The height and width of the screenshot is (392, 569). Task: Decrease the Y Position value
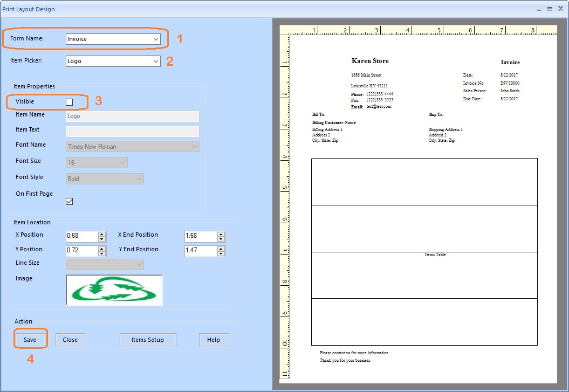tap(102, 254)
